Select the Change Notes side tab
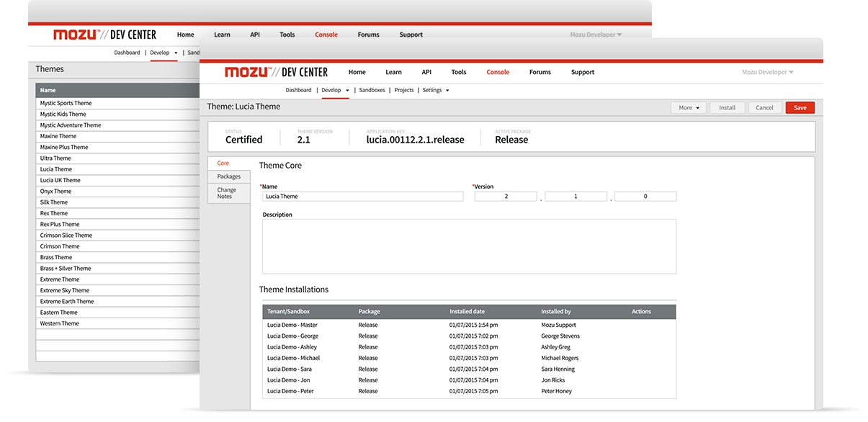 click(229, 193)
